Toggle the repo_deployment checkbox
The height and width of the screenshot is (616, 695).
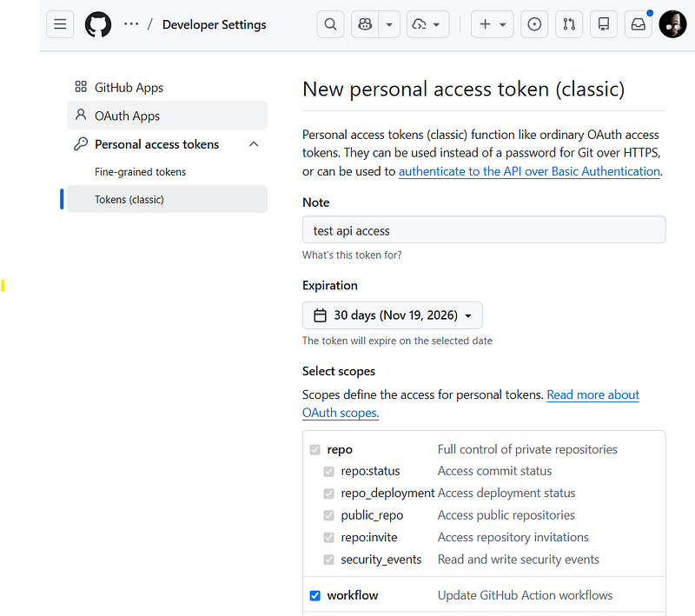(x=329, y=493)
